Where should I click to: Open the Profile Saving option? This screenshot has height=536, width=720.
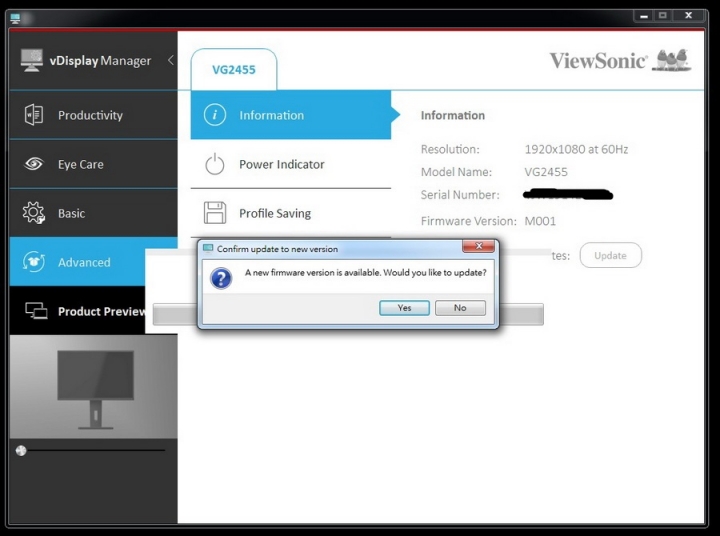pos(291,213)
